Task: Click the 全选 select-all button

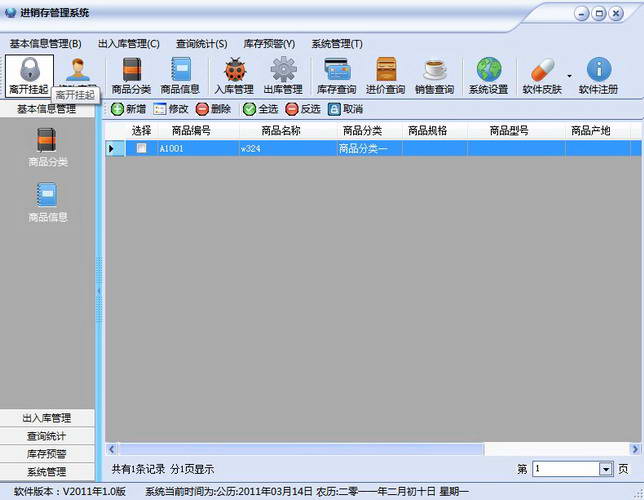Action: (x=260, y=109)
